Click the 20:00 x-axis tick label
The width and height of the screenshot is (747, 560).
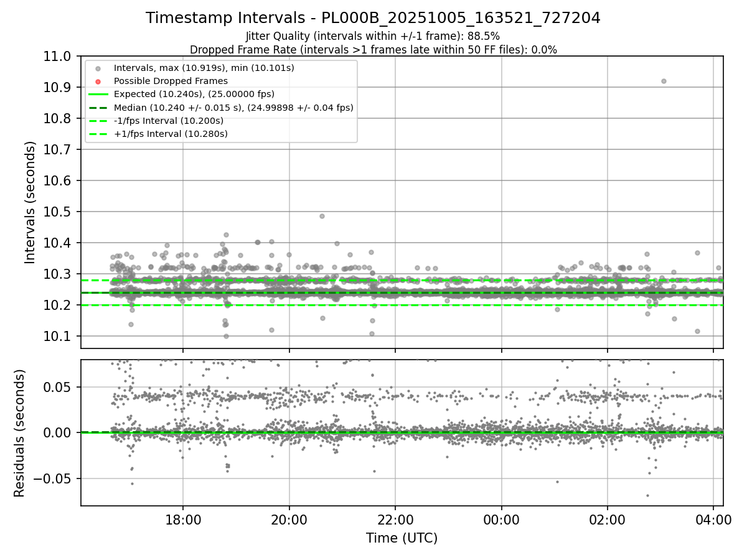[x=289, y=518]
